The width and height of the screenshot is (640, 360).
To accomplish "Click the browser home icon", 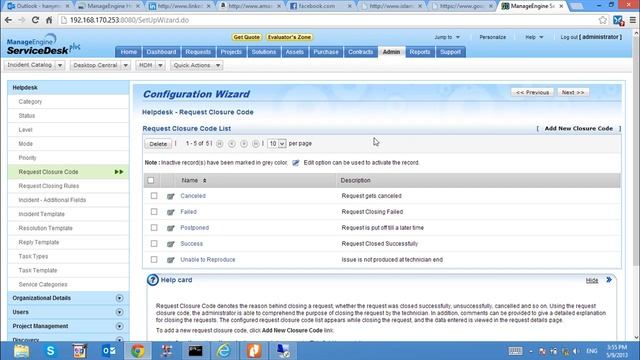I will click(49, 20).
